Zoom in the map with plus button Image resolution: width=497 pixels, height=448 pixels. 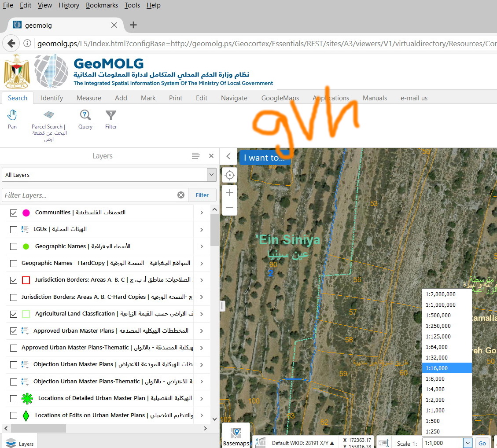coord(229,193)
